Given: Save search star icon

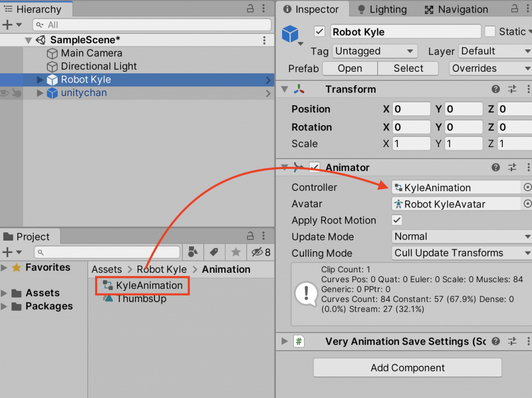Looking at the screenshot, I should click(x=235, y=252).
